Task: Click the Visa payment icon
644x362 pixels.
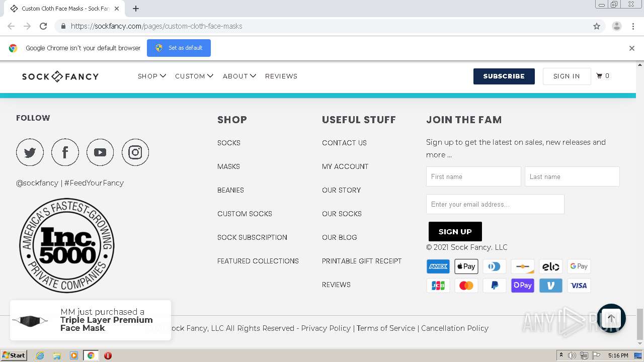Action: pos(579,286)
